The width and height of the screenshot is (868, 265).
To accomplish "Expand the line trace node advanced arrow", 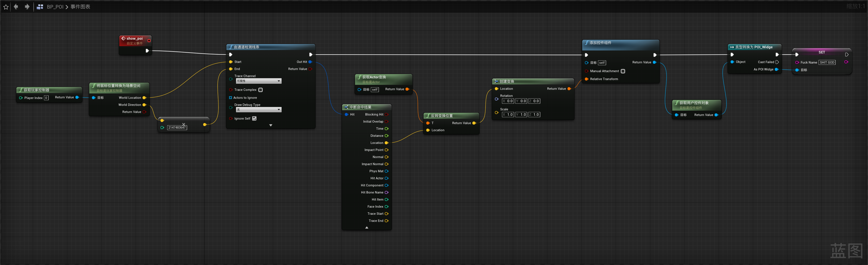I will [270, 125].
